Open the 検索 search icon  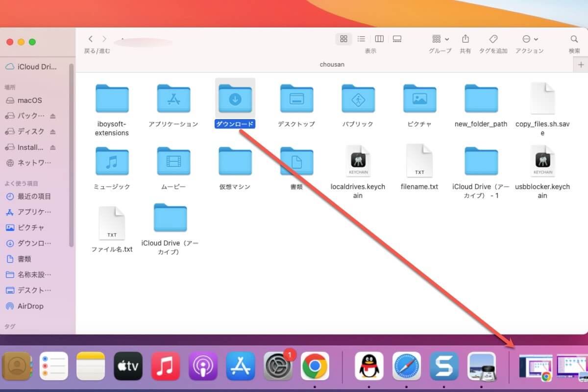(x=574, y=39)
